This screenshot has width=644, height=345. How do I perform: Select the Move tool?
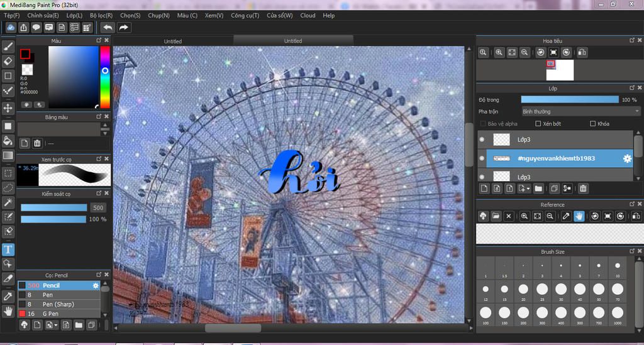point(8,108)
